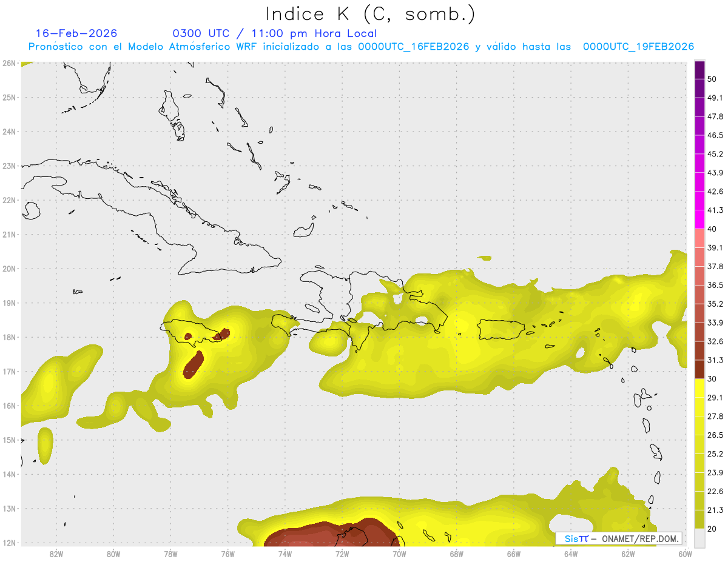Screen dimensions: 728x562
Task: Click the longitude label '68W'
Action: (x=457, y=554)
